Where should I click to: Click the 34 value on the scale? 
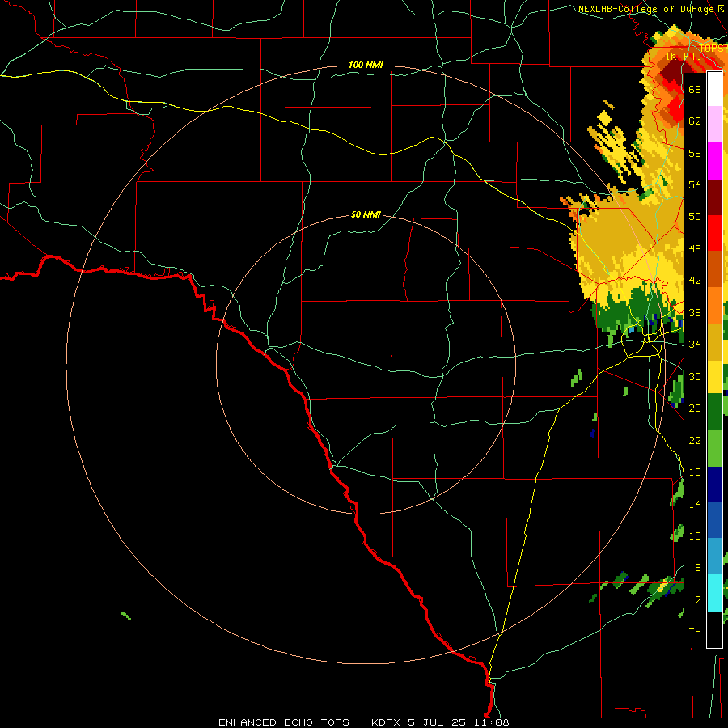coord(695,344)
